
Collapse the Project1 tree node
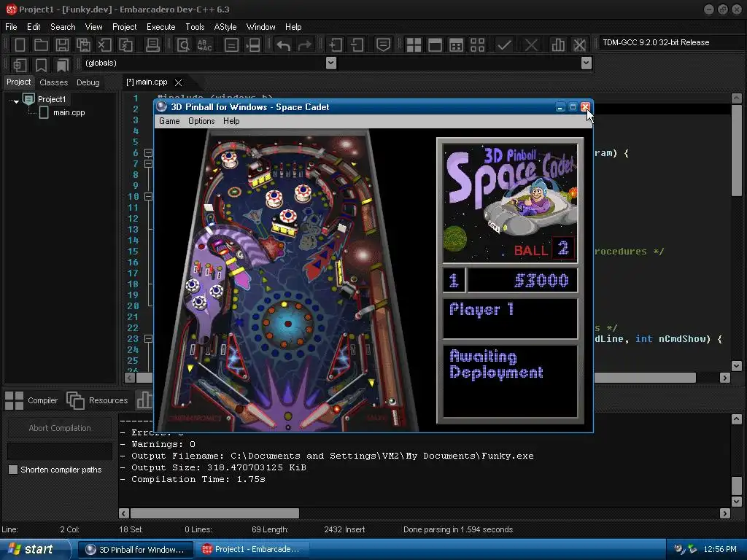click(16, 101)
